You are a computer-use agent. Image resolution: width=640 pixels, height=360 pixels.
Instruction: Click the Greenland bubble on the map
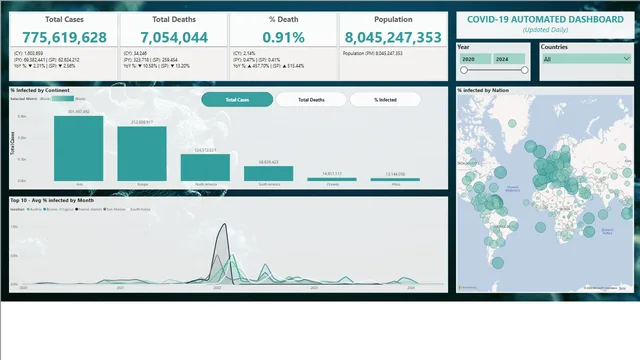(512, 123)
